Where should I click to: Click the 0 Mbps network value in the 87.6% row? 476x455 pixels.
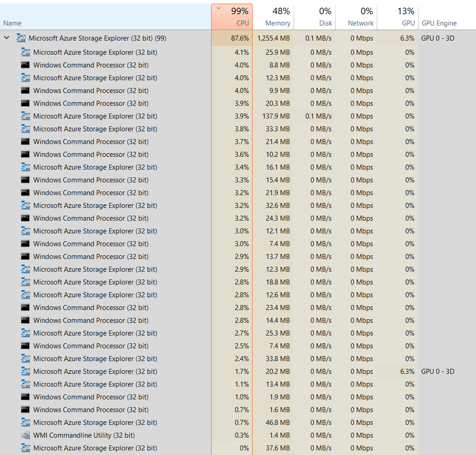point(362,38)
